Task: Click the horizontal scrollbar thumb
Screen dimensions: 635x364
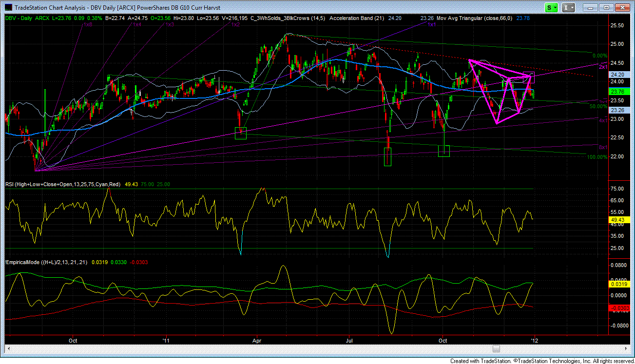Action: (496, 348)
